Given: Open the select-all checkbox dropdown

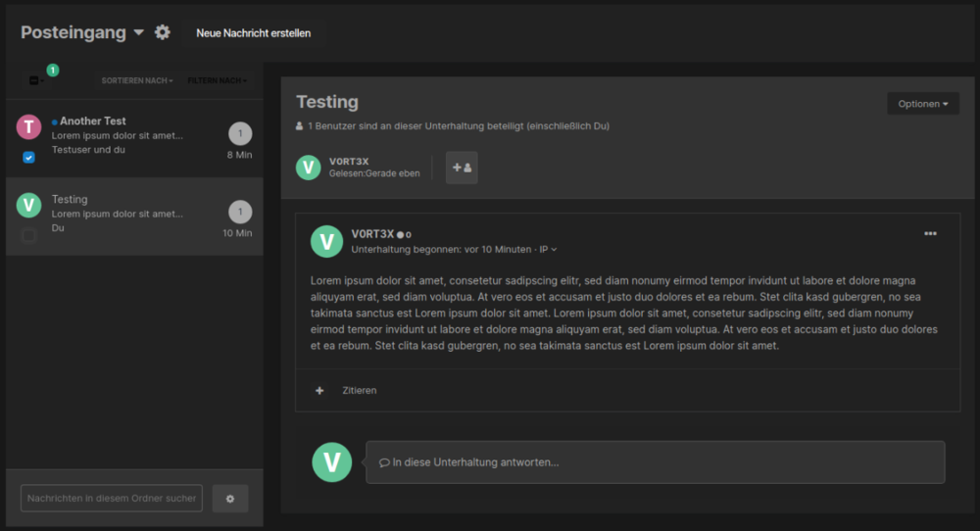Looking at the screenshot, I should 36,80.
